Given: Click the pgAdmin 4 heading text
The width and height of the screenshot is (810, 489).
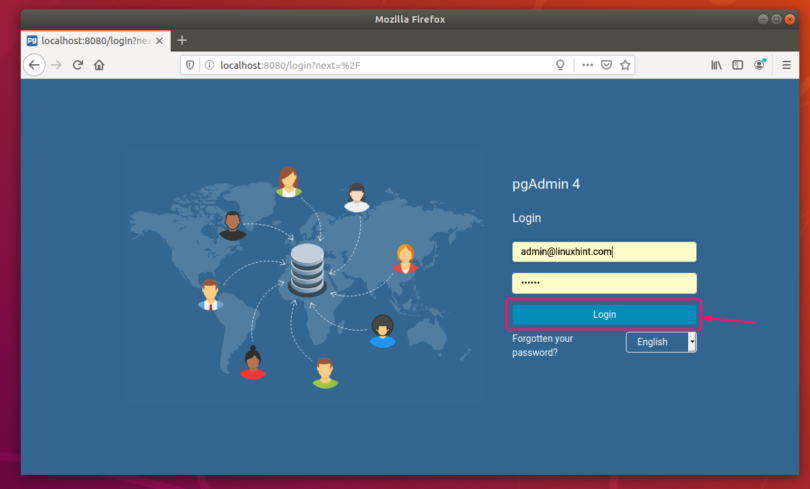Looking at the screenshot, I should coord(546,184).
